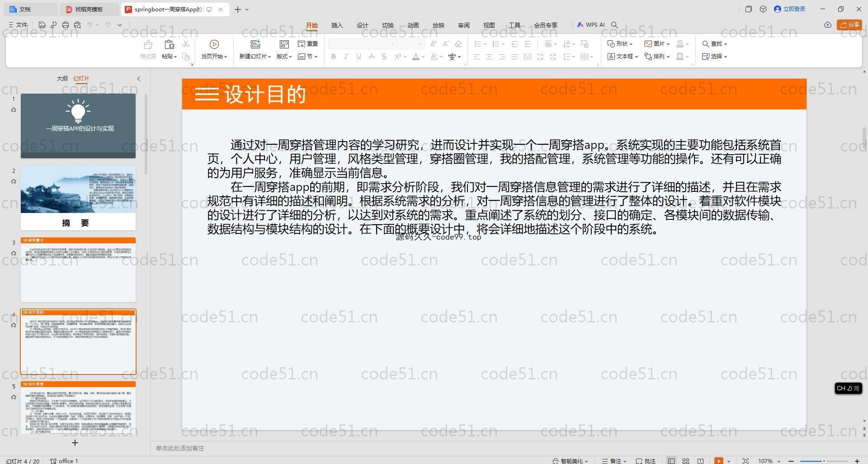Expand the Picture (图片) dropdown
This screenshot has width=868, height=464.
click(x=657, y=44)
